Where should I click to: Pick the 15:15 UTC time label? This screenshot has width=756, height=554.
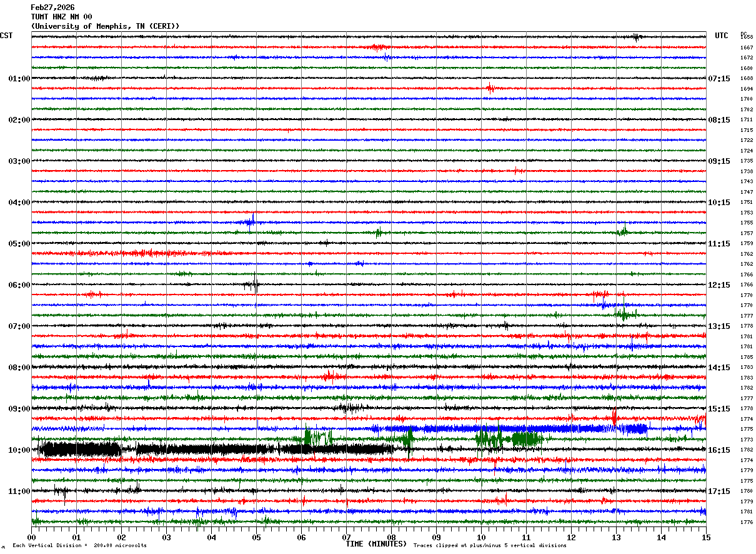tap(719, 409)
